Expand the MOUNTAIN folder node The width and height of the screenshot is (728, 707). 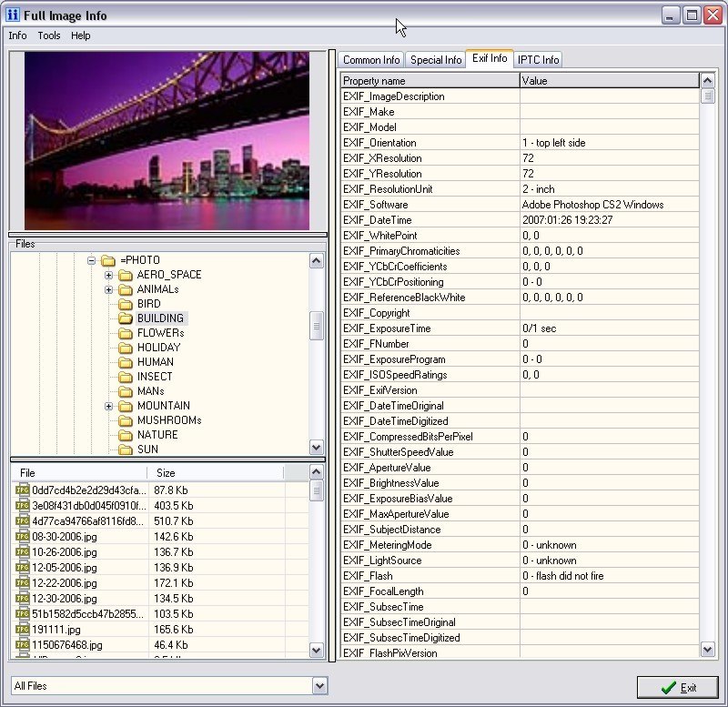tap(108, 406)
